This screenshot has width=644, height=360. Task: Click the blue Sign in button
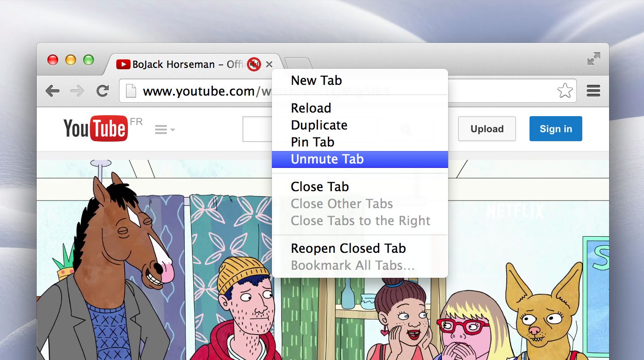555,129
